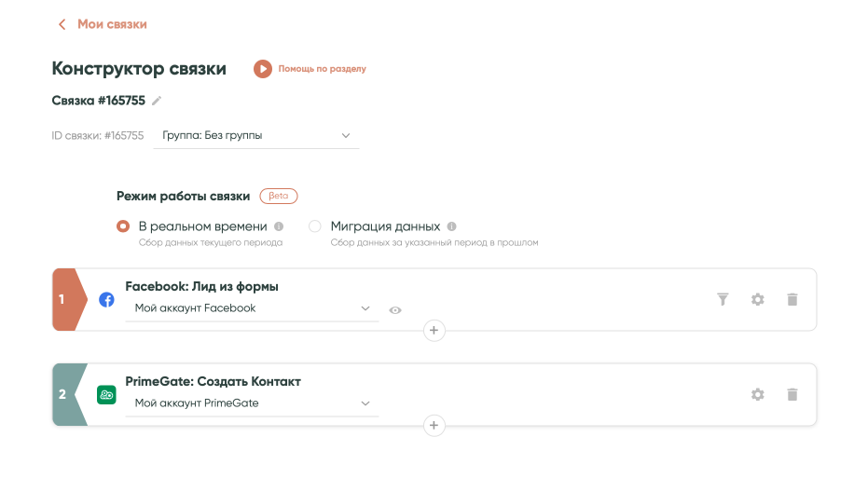The width and height of the screenshot is (868, 478).
Task: Show info tooltip for Миграция данных
Action: coord(451,226)
